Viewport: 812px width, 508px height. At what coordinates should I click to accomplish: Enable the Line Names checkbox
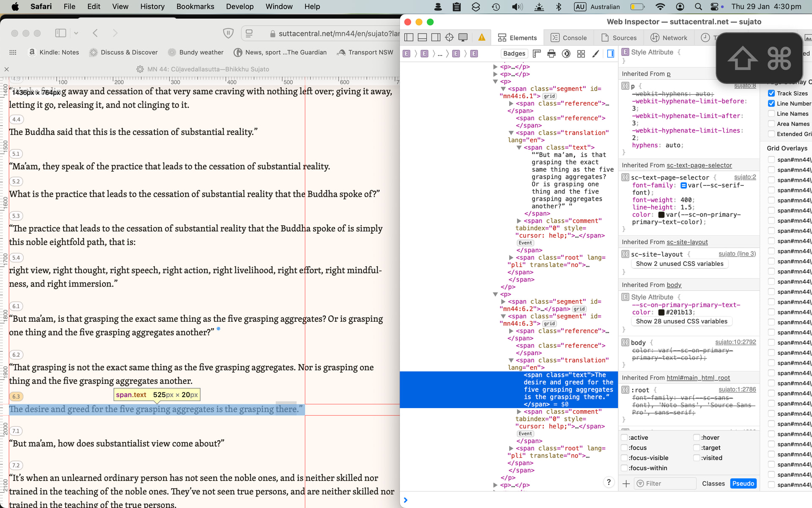(771, 113)
